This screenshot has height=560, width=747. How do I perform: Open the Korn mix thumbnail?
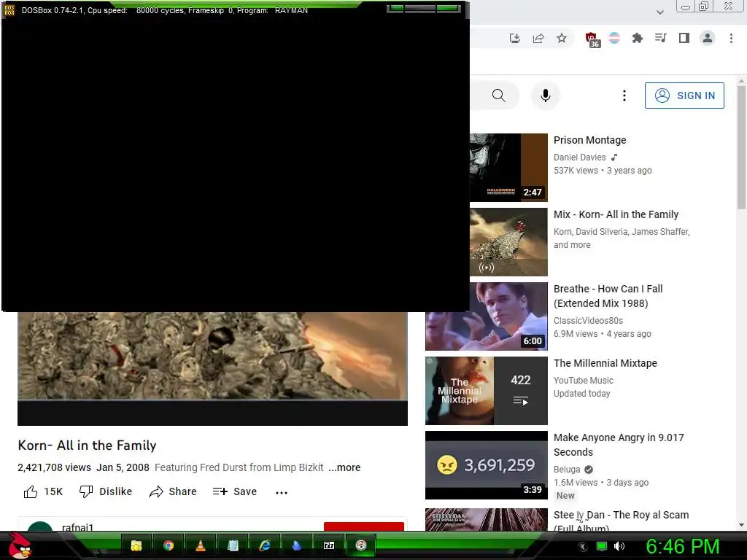coord(508,242)
